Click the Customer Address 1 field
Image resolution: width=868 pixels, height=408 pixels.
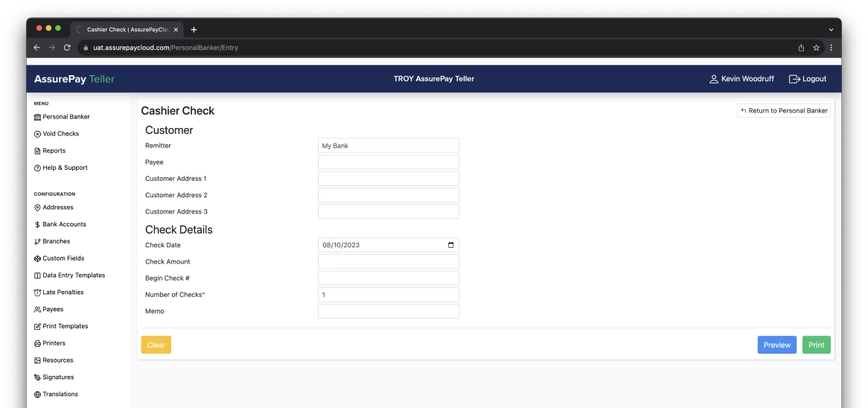click(x=389, y=179)
